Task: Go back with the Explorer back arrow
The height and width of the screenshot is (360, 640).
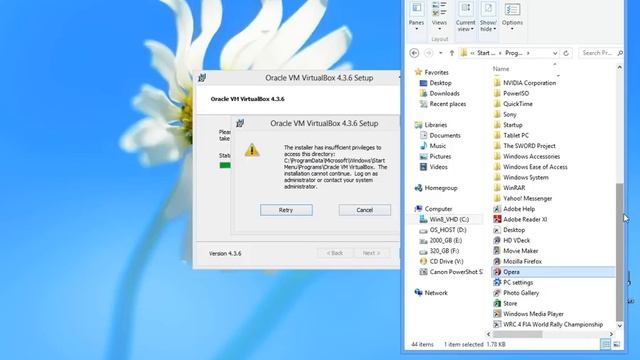Action: [x=414, y=53]
